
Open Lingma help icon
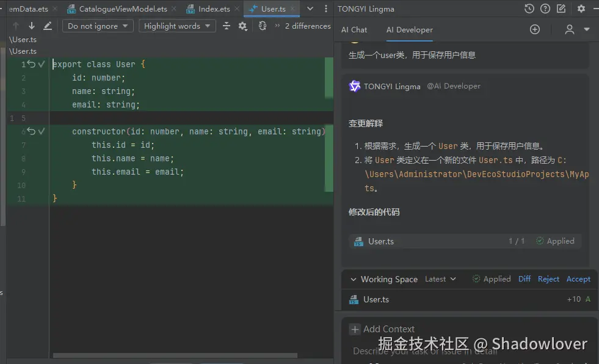545,9
